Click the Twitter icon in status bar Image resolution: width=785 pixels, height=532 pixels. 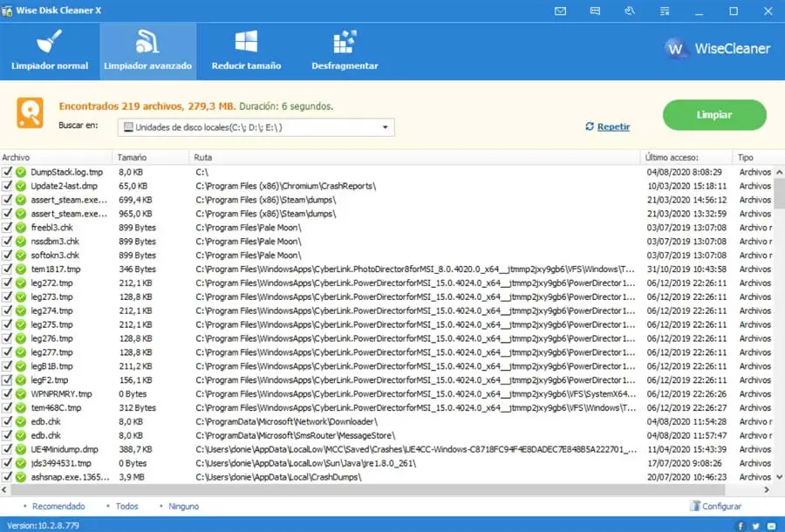(x=755, y=526)
